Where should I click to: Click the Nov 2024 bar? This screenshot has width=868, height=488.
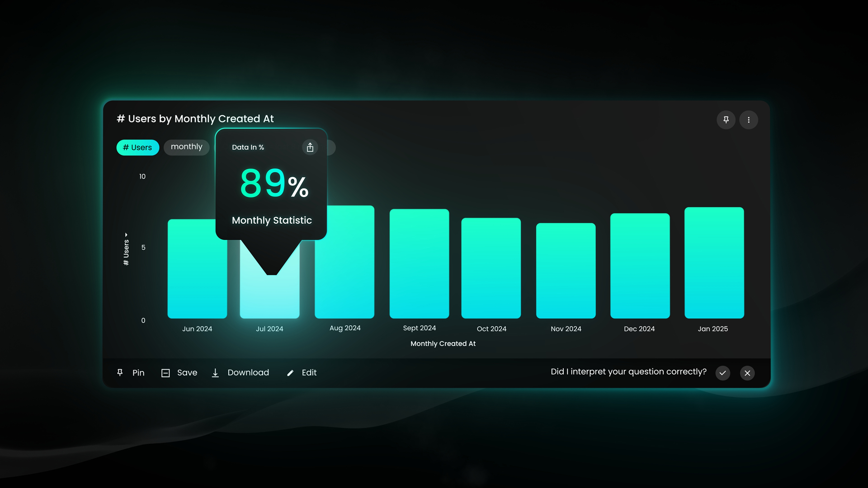(566, 271)
